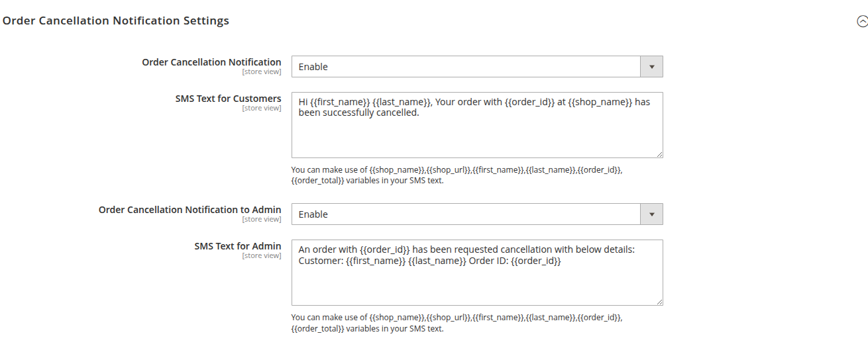Click variables hint text under admin SMS textarea
Viewport: 868px width, 354px height.
(x=457, y=322)
